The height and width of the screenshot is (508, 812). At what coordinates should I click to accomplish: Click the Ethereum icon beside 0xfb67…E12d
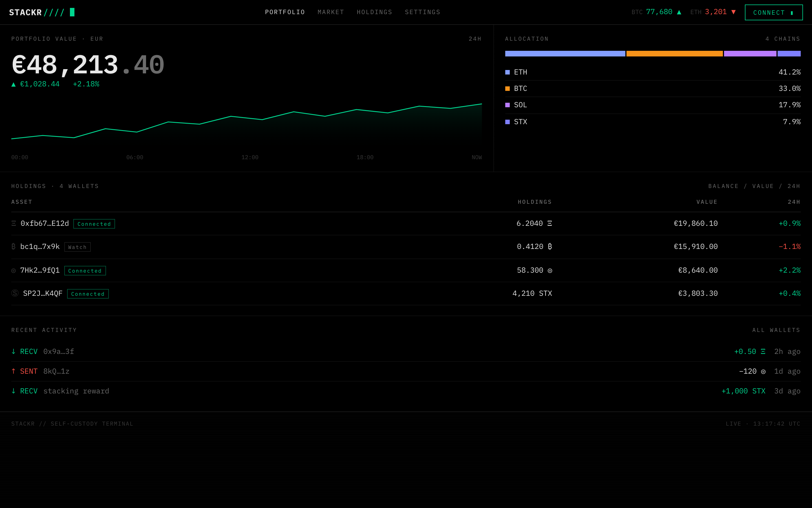14,224
